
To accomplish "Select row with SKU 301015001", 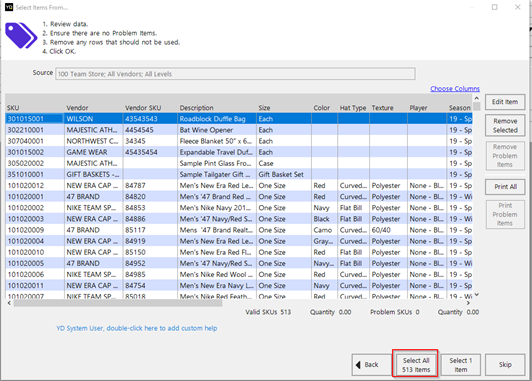I will point(239,119).
